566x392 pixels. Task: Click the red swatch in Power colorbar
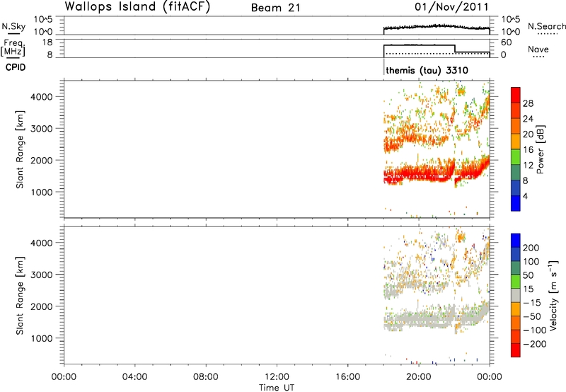[x=516, y=95]
